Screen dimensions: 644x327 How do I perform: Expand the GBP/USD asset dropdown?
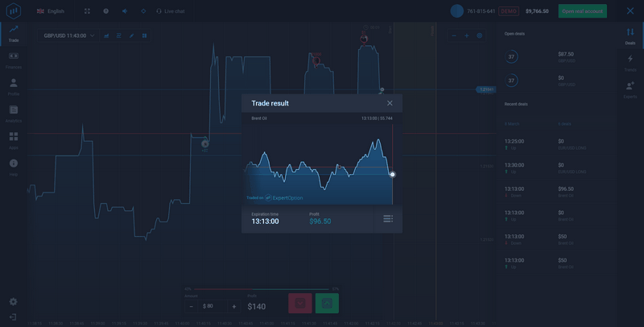pyautogui.click(x=69, y=35)
